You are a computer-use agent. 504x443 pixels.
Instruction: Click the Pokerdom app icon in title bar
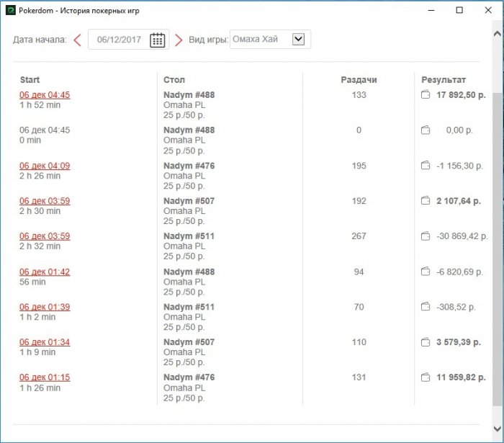point(10,11)
